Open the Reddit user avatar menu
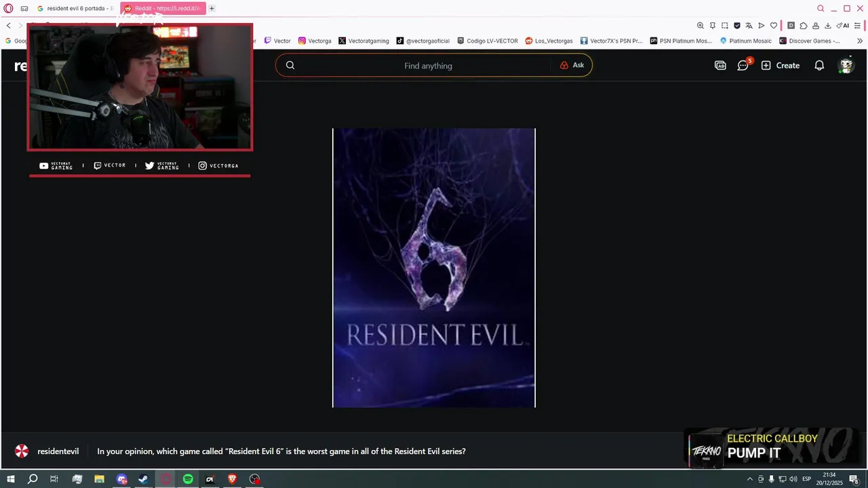 coord(846,66)
